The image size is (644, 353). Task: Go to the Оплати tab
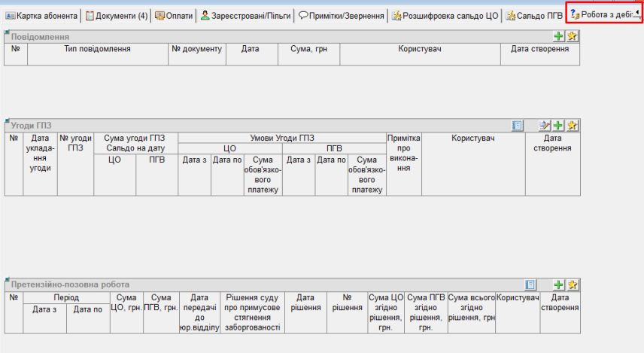click(173, 15)
